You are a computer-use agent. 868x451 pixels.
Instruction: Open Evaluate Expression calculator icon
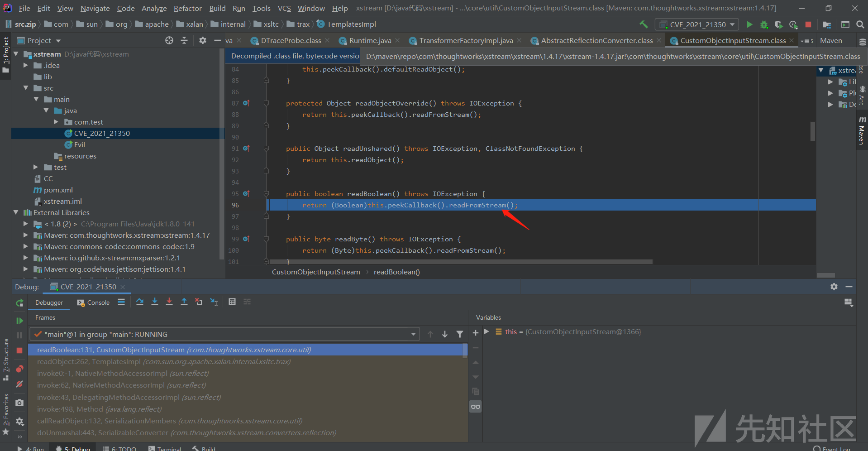point(232,302)
